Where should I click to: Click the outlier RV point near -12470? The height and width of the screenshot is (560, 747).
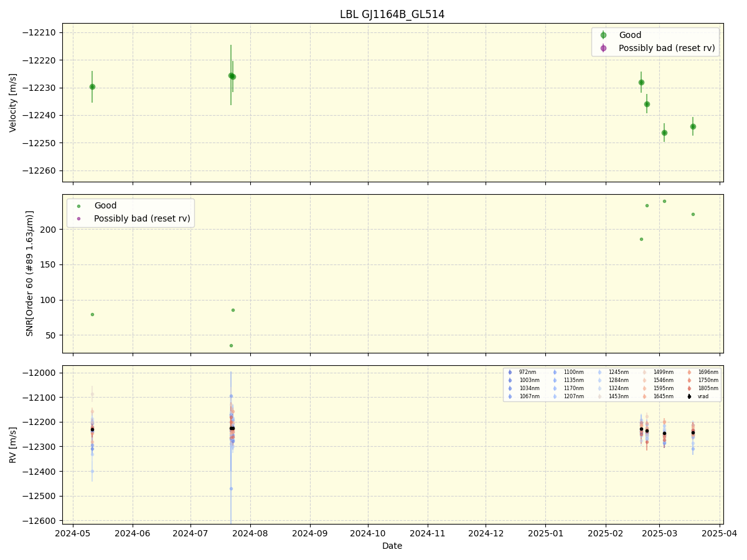point(231,488)
